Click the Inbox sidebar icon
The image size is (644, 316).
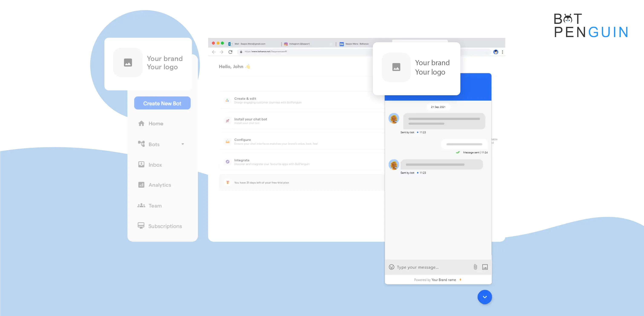tap(141, 164)
